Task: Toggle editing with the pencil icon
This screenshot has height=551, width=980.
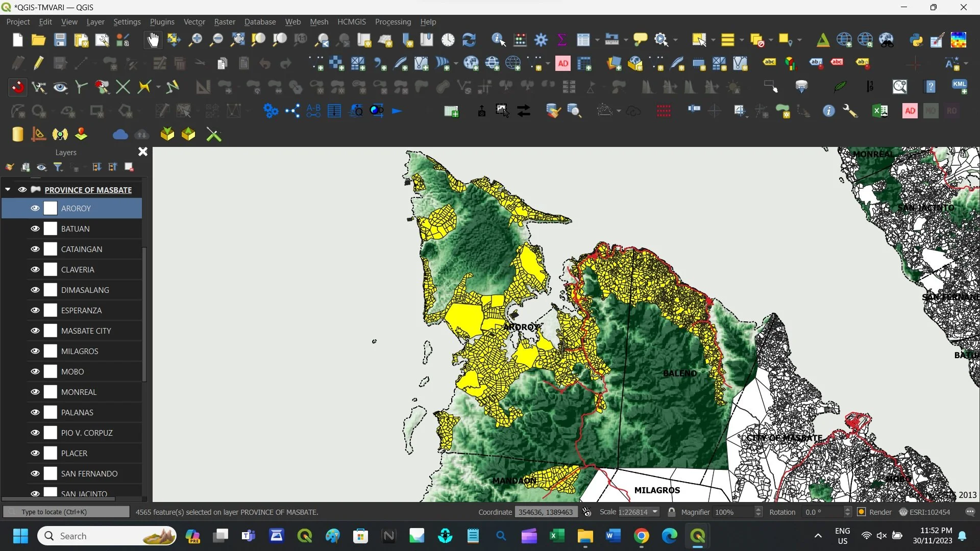Action: [x=39, y=63]
